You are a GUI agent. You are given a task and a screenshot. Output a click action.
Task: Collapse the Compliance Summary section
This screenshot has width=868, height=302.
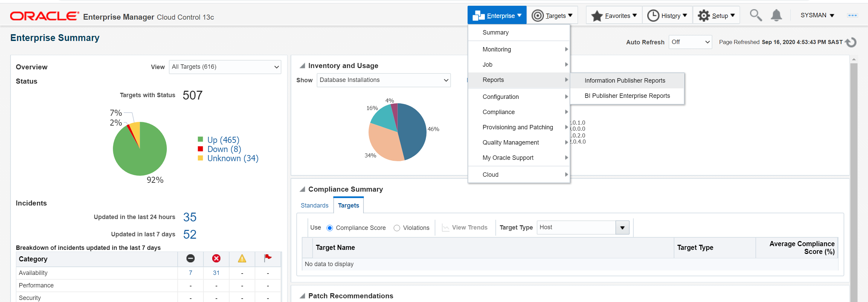pos(302,189)
